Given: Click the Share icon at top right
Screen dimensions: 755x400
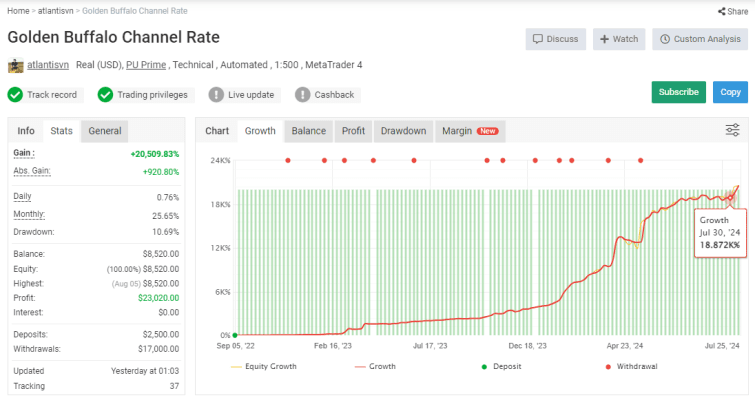Looking at the screenshot, I should (x=720, y=11).
